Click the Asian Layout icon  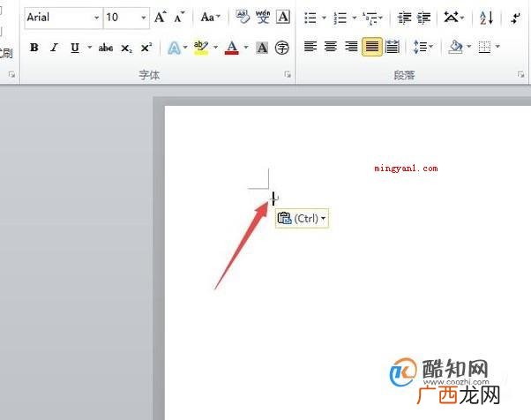(x=453, y=17)
